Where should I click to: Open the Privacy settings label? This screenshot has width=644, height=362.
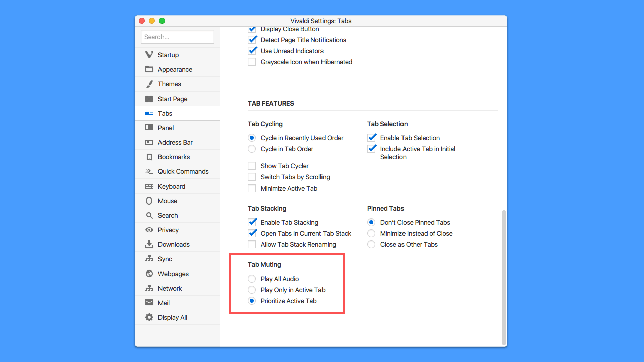click(x=168, y=230)
